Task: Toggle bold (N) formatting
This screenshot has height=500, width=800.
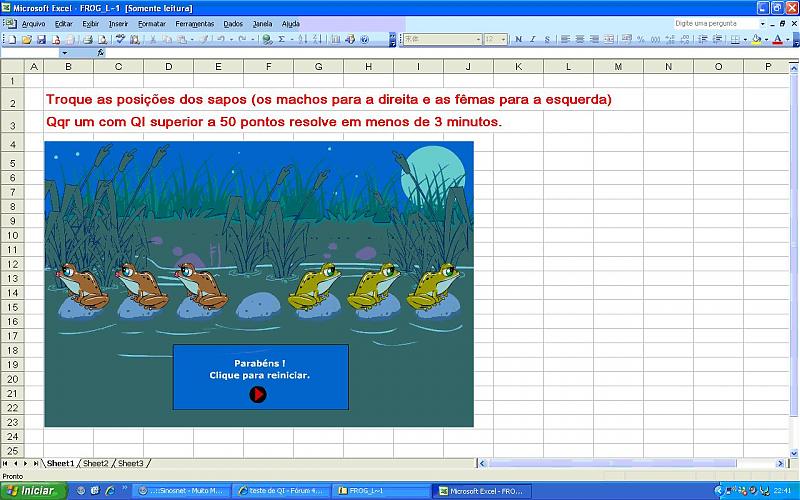Action: [x=518, y=39]
